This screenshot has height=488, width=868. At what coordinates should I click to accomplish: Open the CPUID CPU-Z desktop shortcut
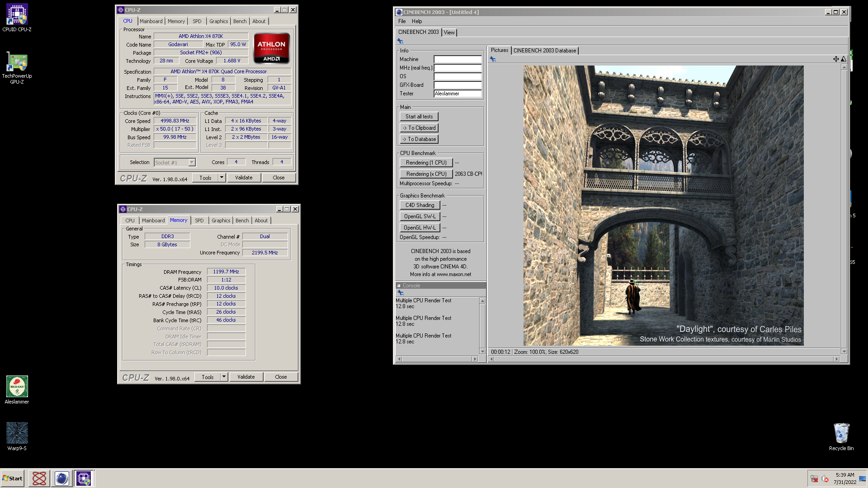[x=17, y=18]
